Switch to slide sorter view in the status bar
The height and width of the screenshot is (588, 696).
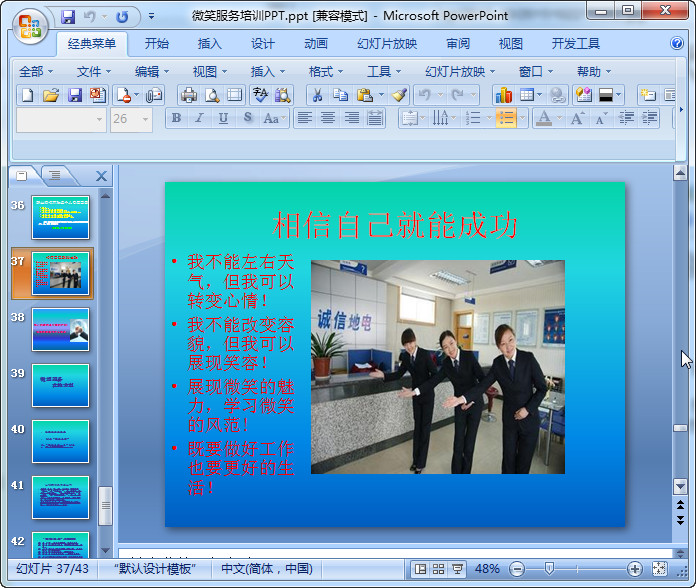point(439,569)
